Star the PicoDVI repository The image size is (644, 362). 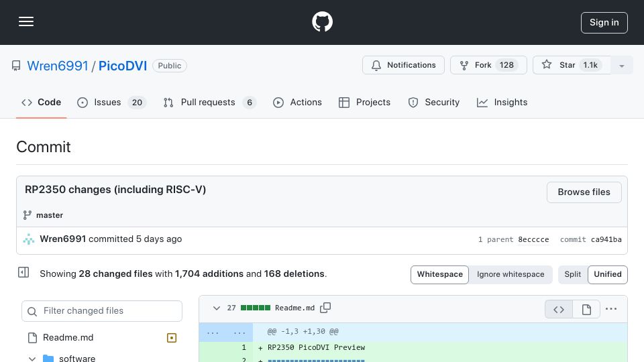click(x=572, y=65)
